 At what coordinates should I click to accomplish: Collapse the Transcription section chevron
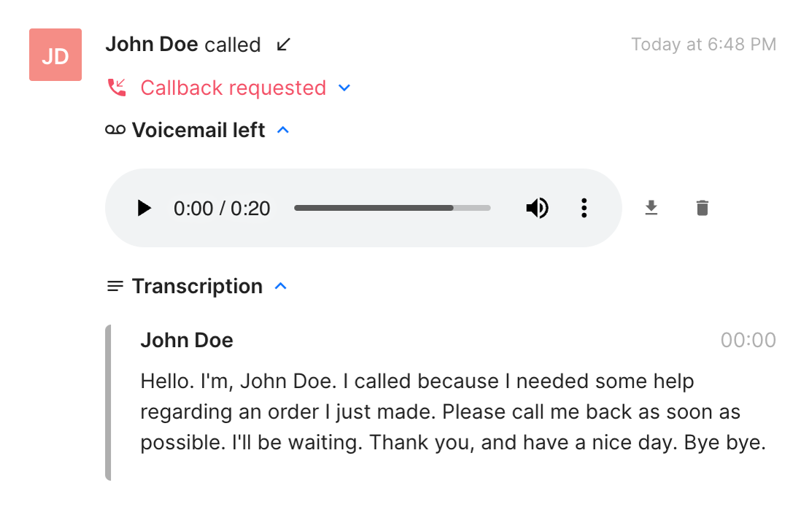tap(281, 286)
